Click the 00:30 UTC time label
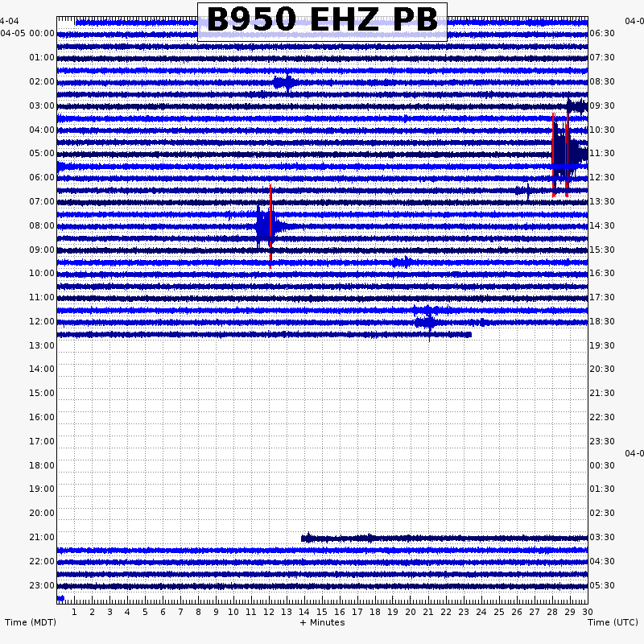This screenshot has width=644, height=644. tap(602, 465)
